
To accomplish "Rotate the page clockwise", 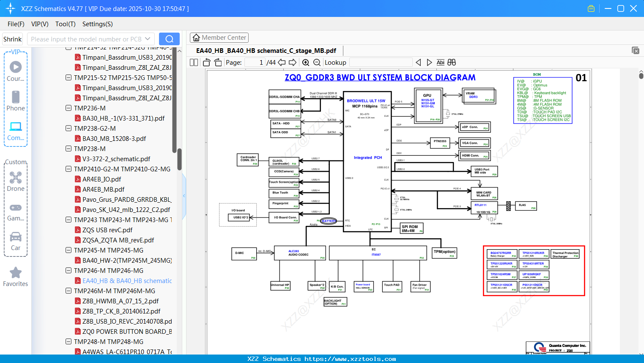I will click(218, 63).
